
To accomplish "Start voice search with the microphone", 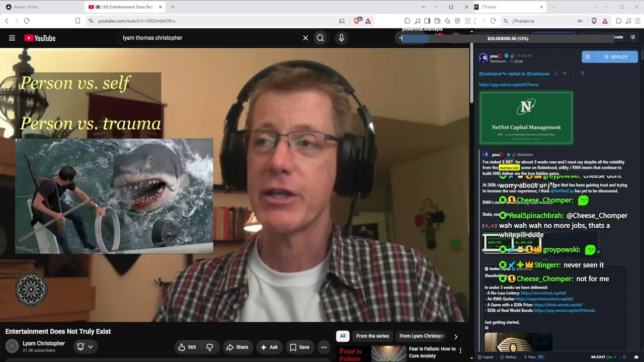I will pos(341,38).
